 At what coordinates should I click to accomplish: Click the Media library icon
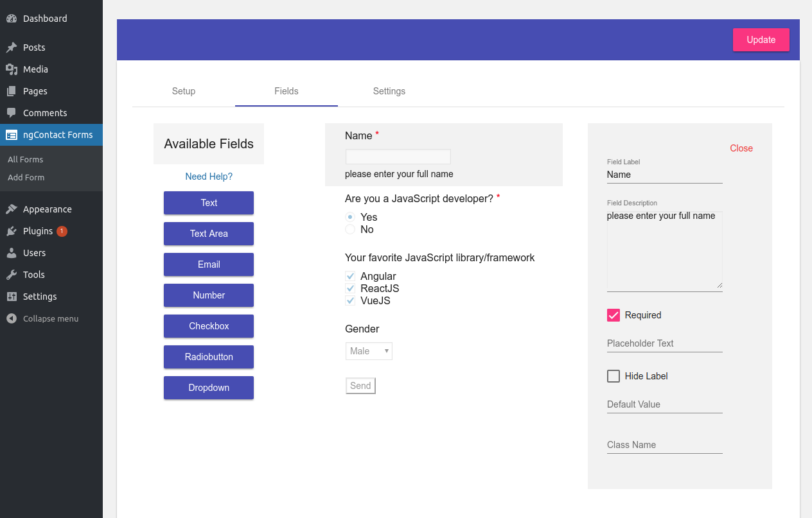click(x=12, y=69)
